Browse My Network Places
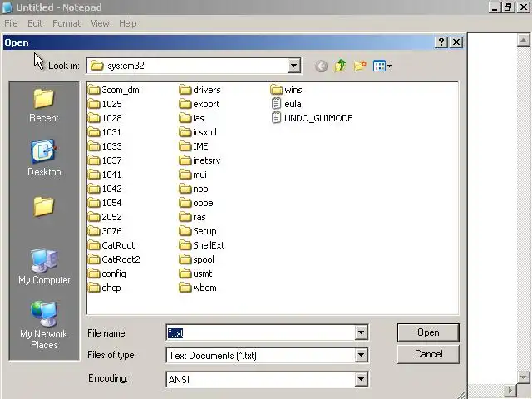 click(x=44, y=325)
